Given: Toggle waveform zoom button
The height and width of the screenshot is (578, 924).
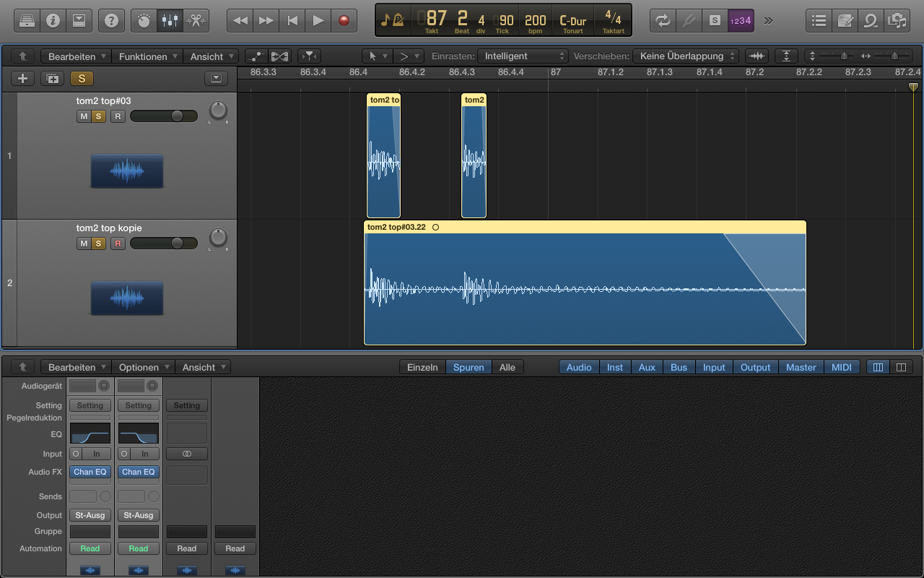Looking at the screenshot, I should (x=757, y=56).
